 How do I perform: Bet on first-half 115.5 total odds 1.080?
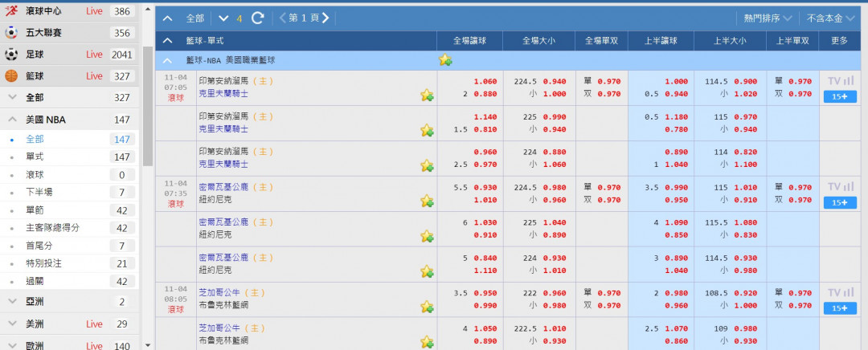tap(745, 222)
